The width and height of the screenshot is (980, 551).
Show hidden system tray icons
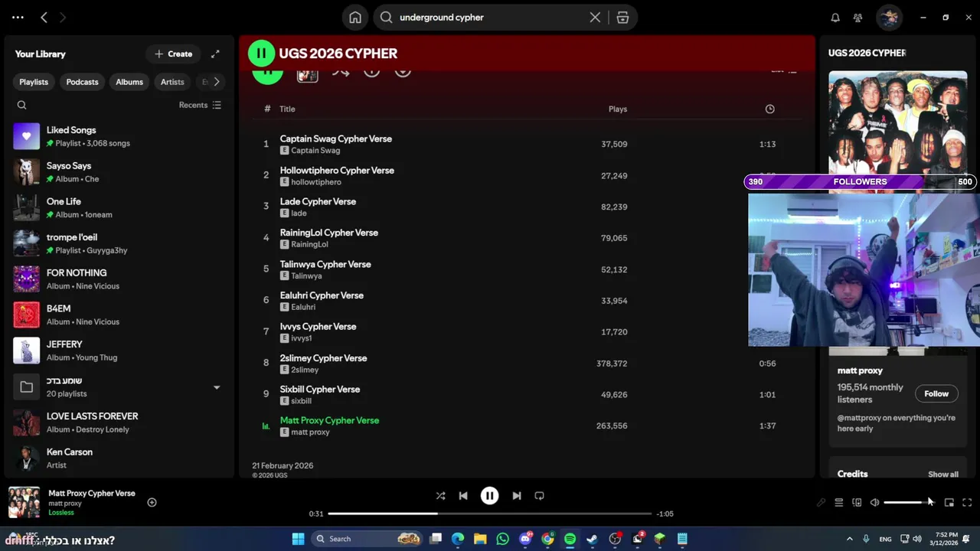pos(849,539)
